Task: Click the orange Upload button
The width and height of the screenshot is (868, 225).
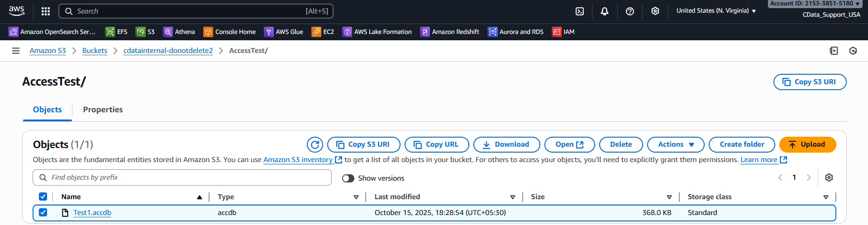Action: tap(807, 144)
